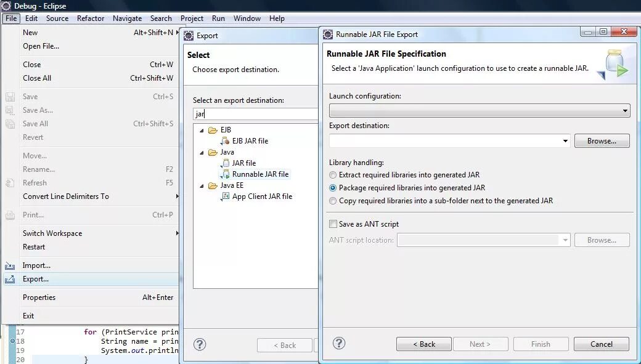The image size is (641, 364).
Task: Click the Cancel button
Action: [602, 344]
